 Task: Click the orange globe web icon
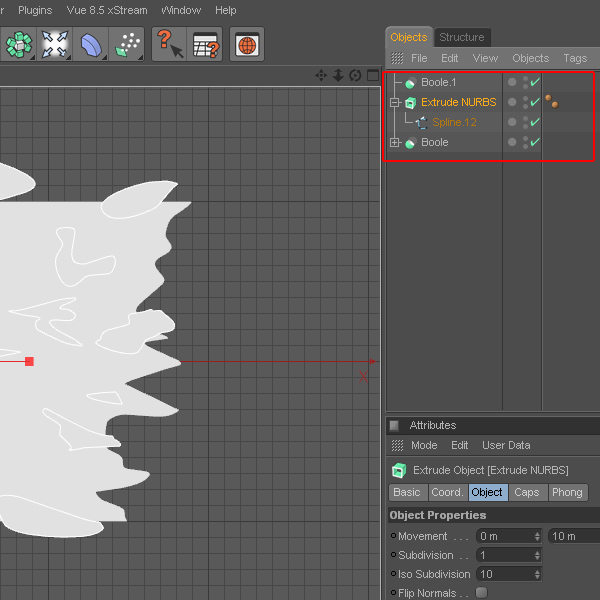point(247,44)
